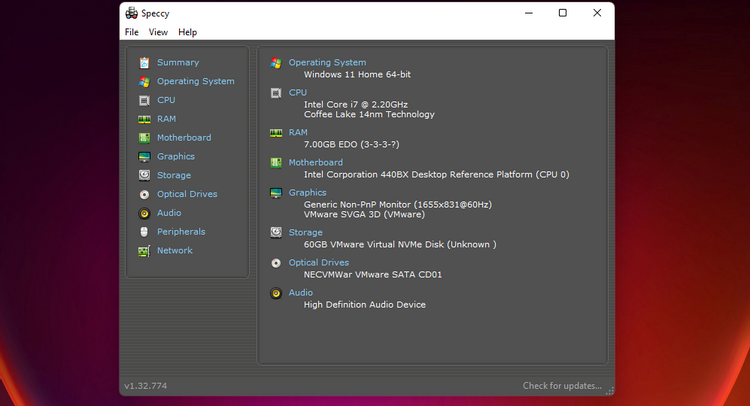Click the Operating System flag icon in sidebar
750x406 pixels.
(144, 82)
